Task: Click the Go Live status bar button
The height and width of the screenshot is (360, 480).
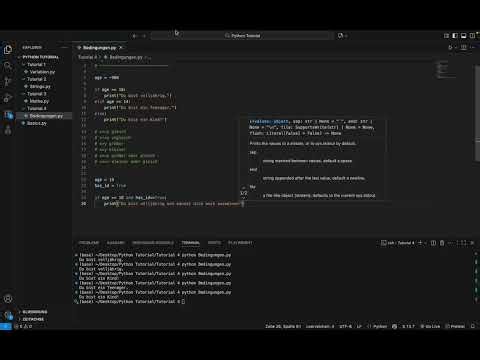Action: pos(430,326)
